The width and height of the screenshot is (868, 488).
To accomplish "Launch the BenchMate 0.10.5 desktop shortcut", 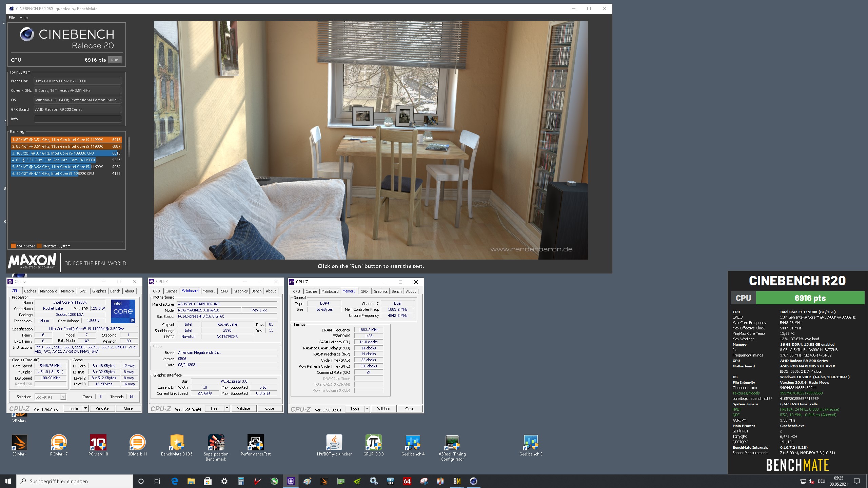I will coord(177,445).
